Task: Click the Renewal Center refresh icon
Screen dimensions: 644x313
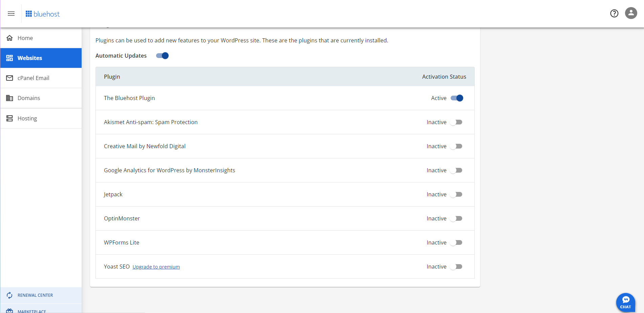Action: (x=9, y=295)
